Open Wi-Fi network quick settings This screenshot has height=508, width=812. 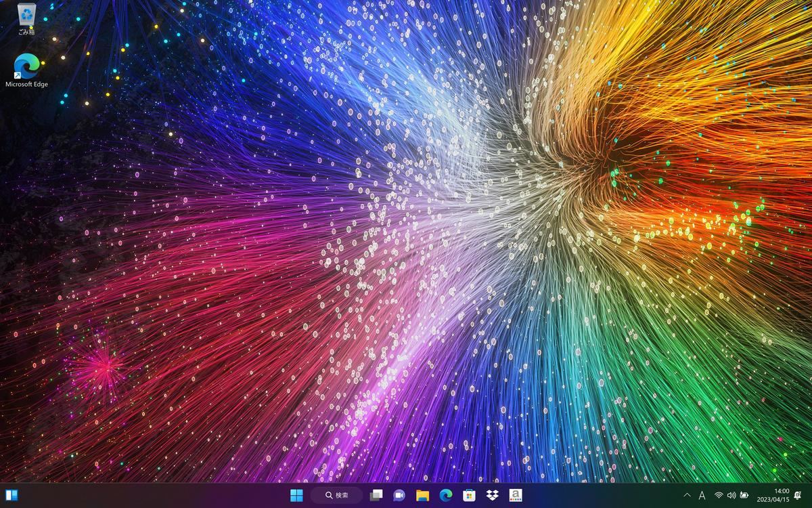pyautogui.click(x=719, y=496)
